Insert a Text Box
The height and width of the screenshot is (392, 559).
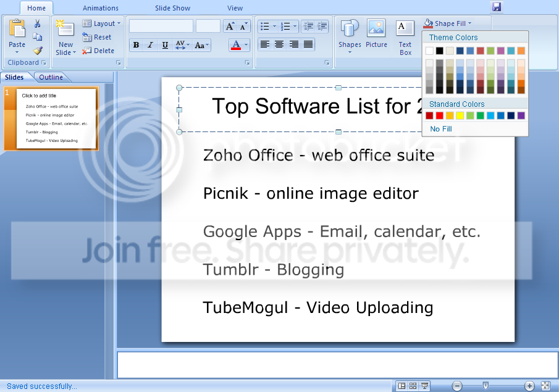405,37
